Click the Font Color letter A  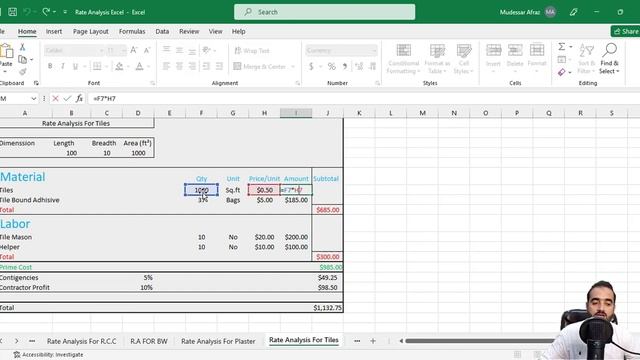tap(140, 66)
